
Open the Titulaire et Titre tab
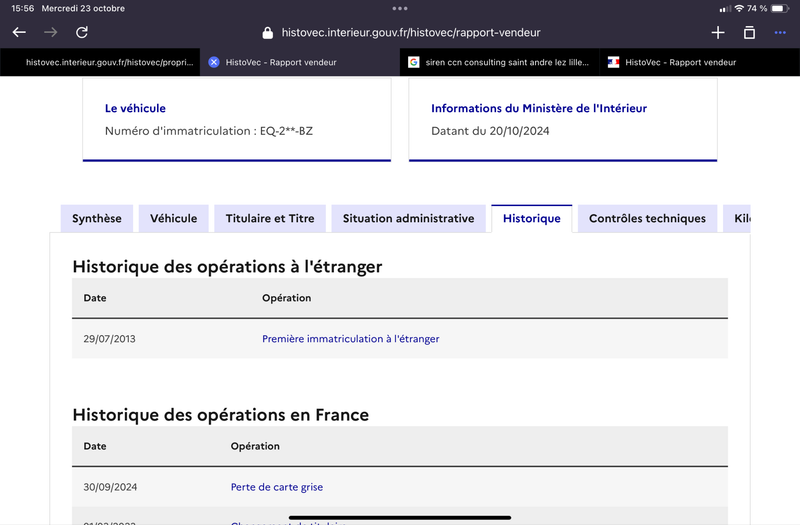[270, 218]
